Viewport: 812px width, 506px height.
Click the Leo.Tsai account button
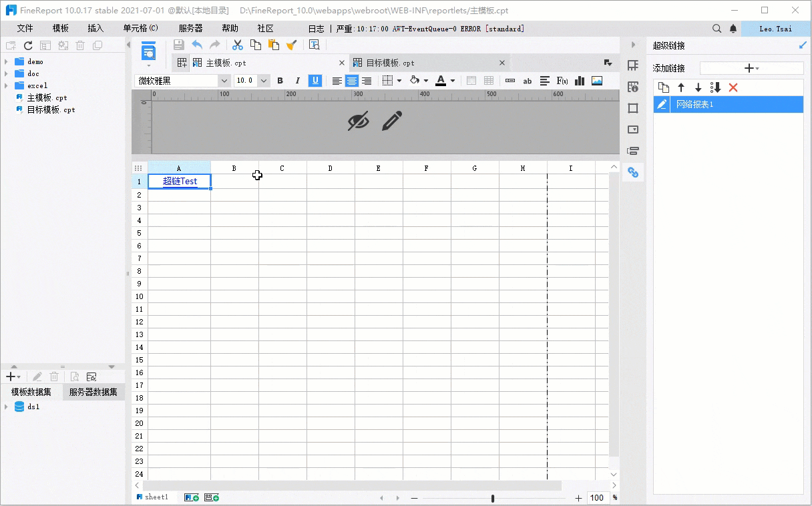click(x=776, y=29)
